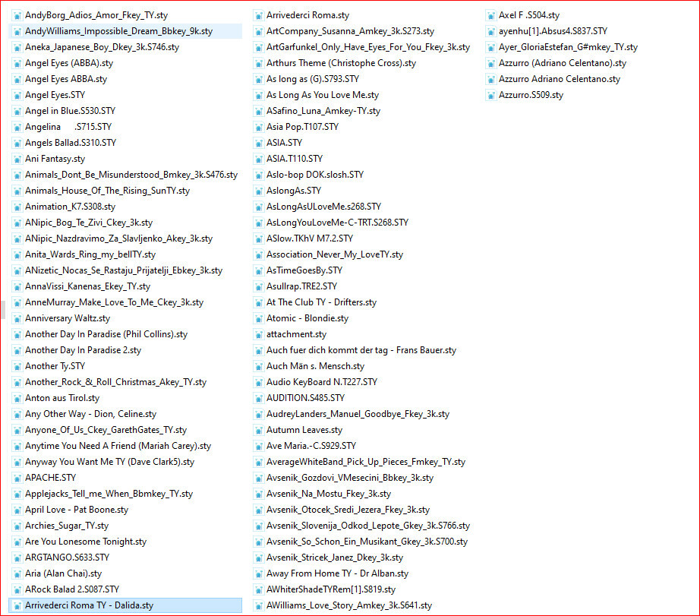Select Angel in Blue.S530.STY
This screenshot has height=616, width=700.
(70, 111)
